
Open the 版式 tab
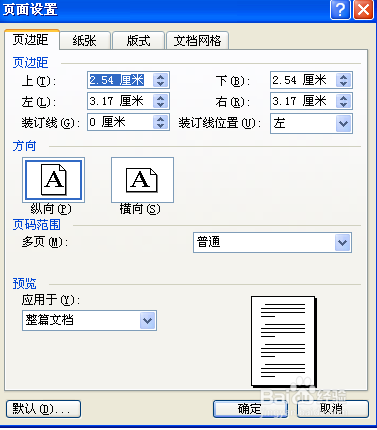138,41
